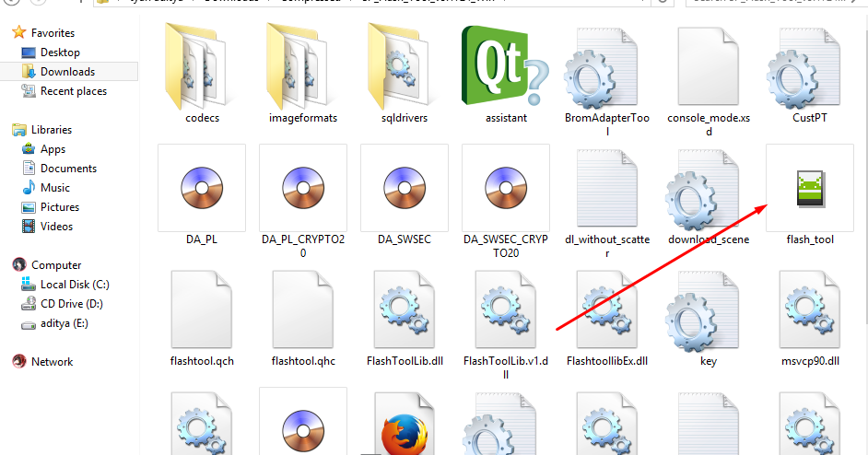
Task: Select Network in the navigation pane
Action: [x=52, y=362]
